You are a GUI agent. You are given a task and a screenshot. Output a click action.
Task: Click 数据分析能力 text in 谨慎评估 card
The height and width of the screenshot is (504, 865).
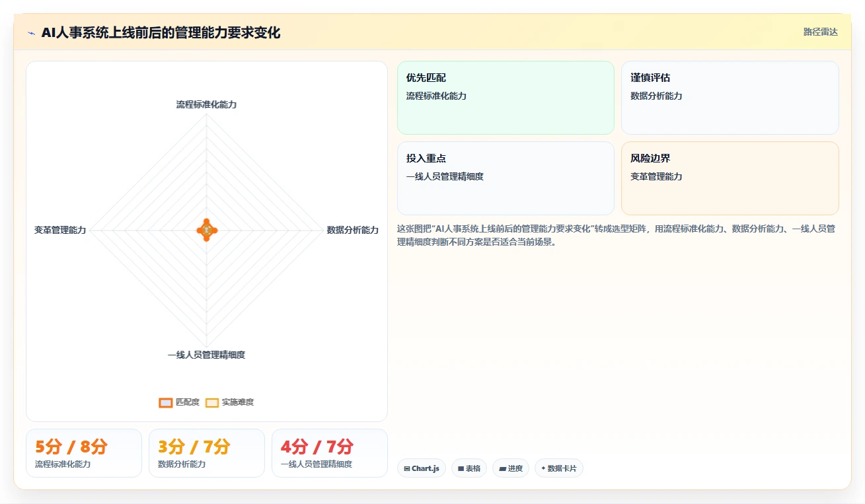[656, 96]
